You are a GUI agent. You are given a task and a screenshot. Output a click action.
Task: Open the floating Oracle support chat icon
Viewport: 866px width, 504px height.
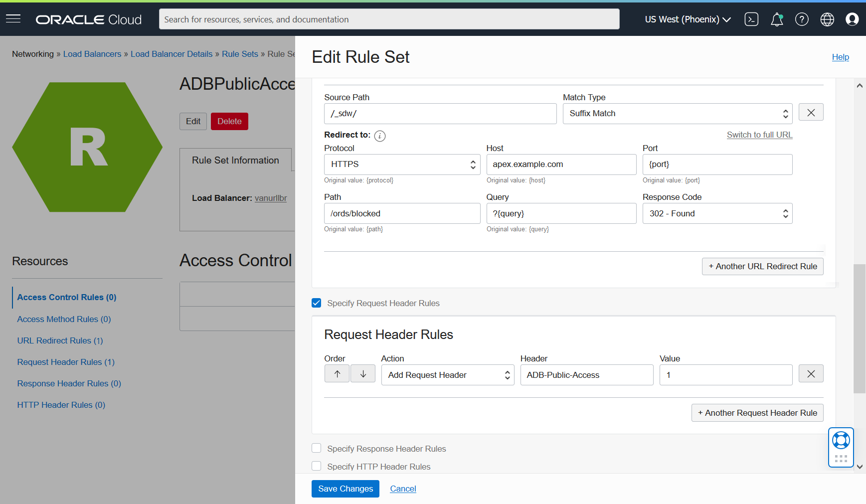[841, 440]
